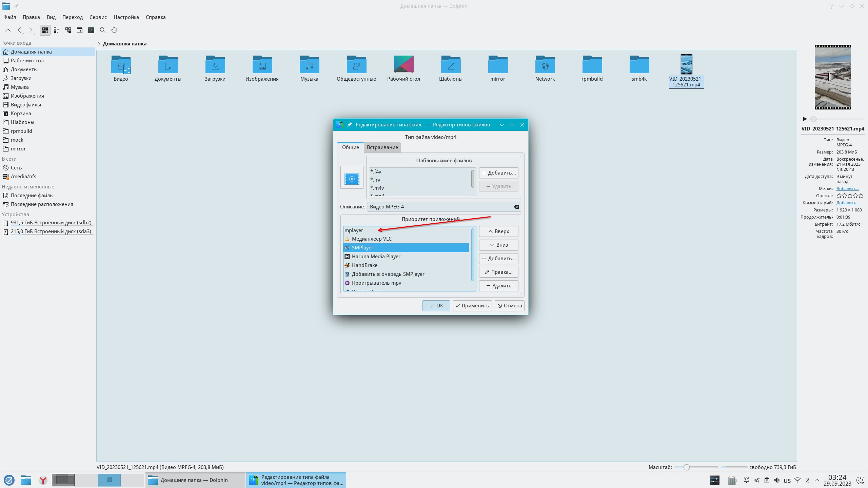This screenshot has width=868, height=488.
Task: Switch to icons view mode
Action: tap(45, 30)
